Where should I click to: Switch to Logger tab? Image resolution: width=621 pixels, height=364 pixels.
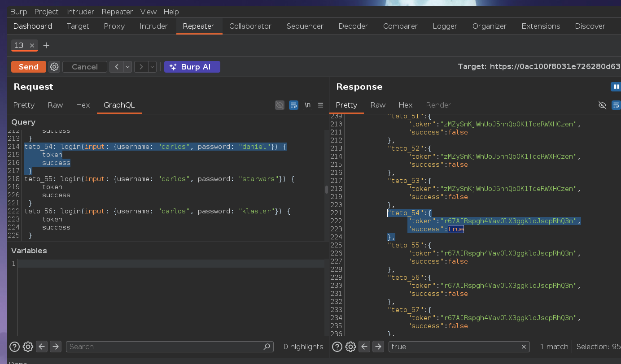coord(445,26)
